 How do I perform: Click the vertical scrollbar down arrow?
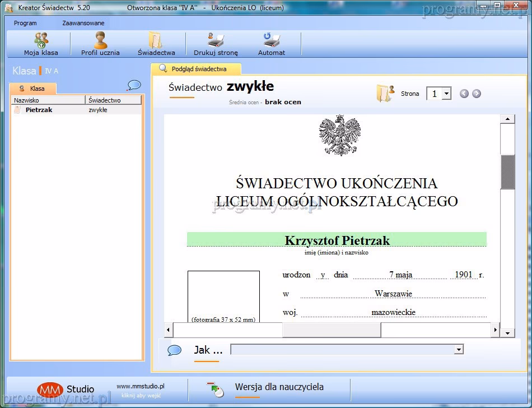pos(507,333)
